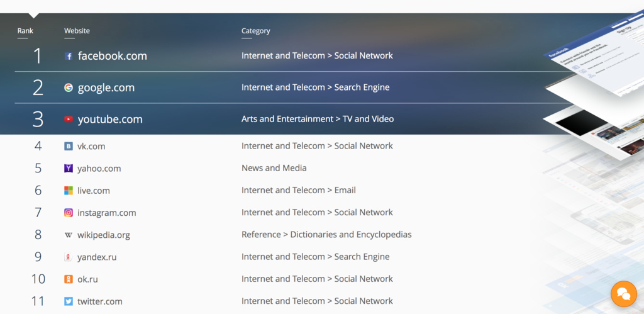Open the vk.com link
The width and height of the screenshot is (644, 314).
pyautogui.click(x=91, y=146)
